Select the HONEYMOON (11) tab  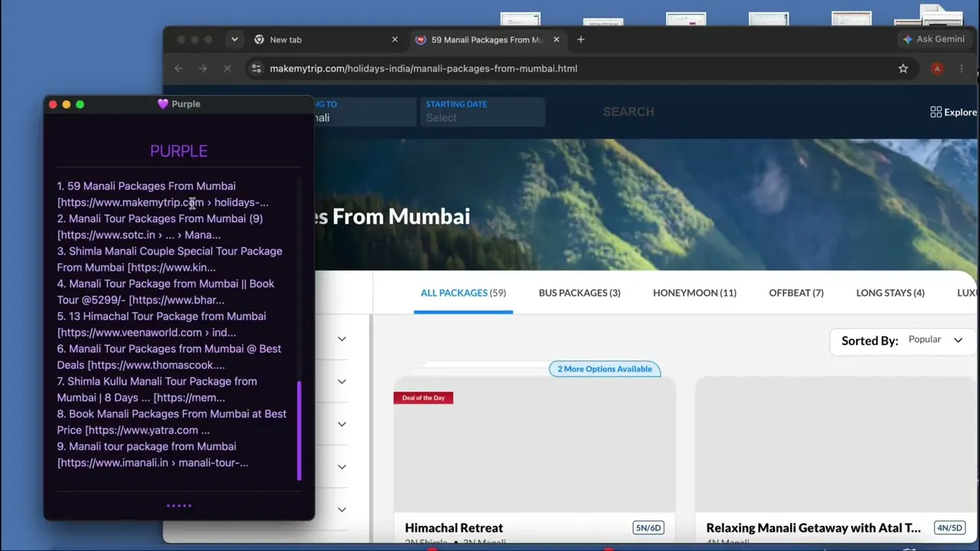694,292
